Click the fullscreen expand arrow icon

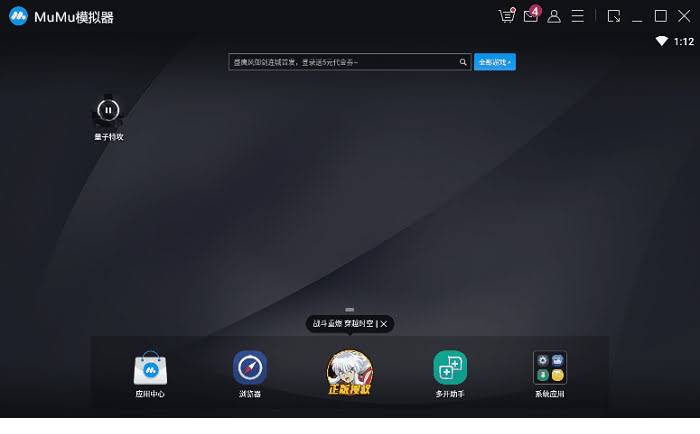614,17
